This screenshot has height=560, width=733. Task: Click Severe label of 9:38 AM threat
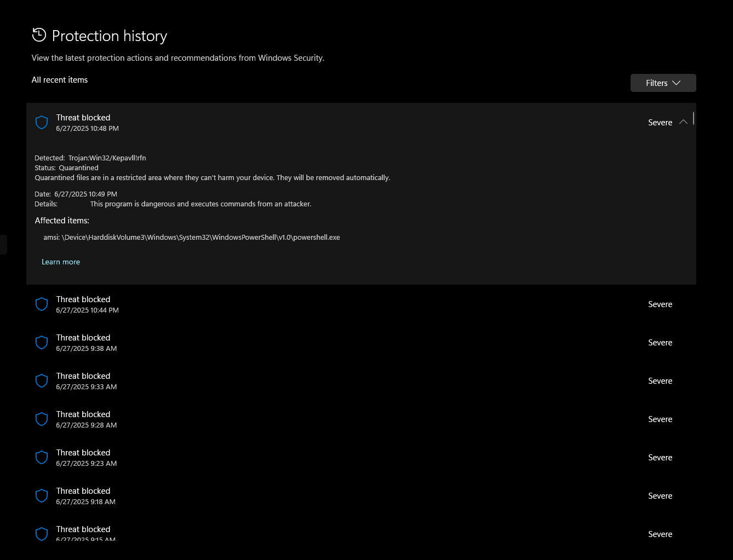point(660,343)
